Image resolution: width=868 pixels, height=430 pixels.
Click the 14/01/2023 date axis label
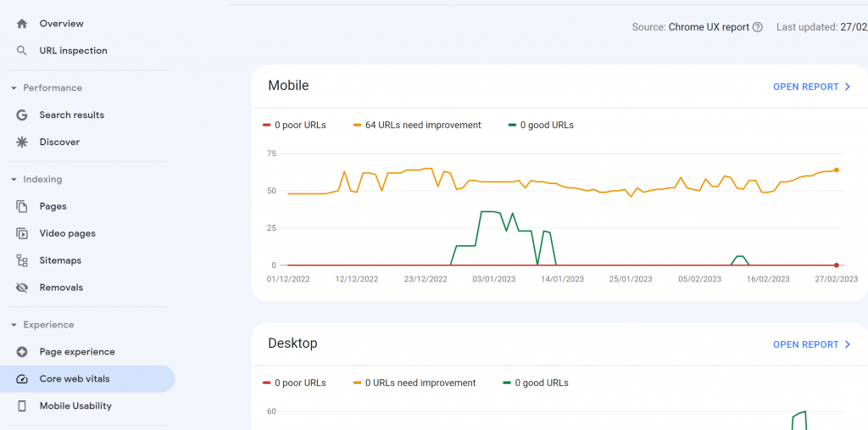coord(563,279)
